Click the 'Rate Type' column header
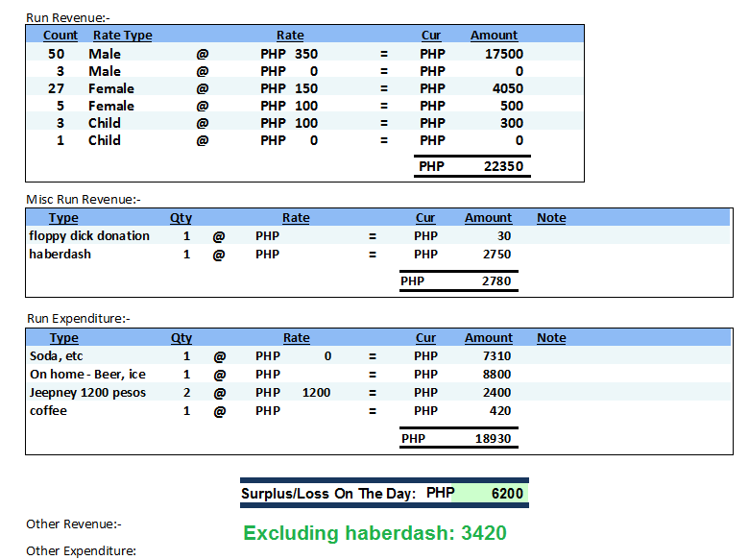Screen dimensions: 749x560 (x=122, y=36)
